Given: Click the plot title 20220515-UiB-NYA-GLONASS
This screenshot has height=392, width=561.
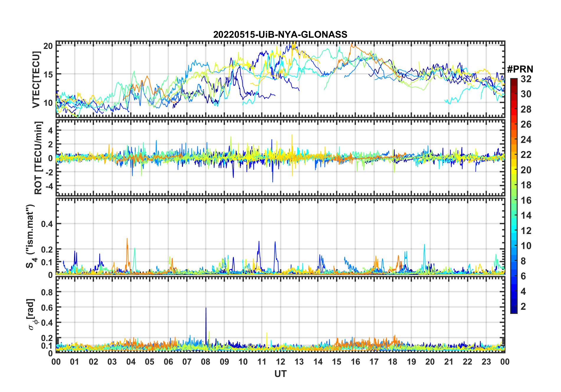Looking at the screenshot, I should coord(280,34).
